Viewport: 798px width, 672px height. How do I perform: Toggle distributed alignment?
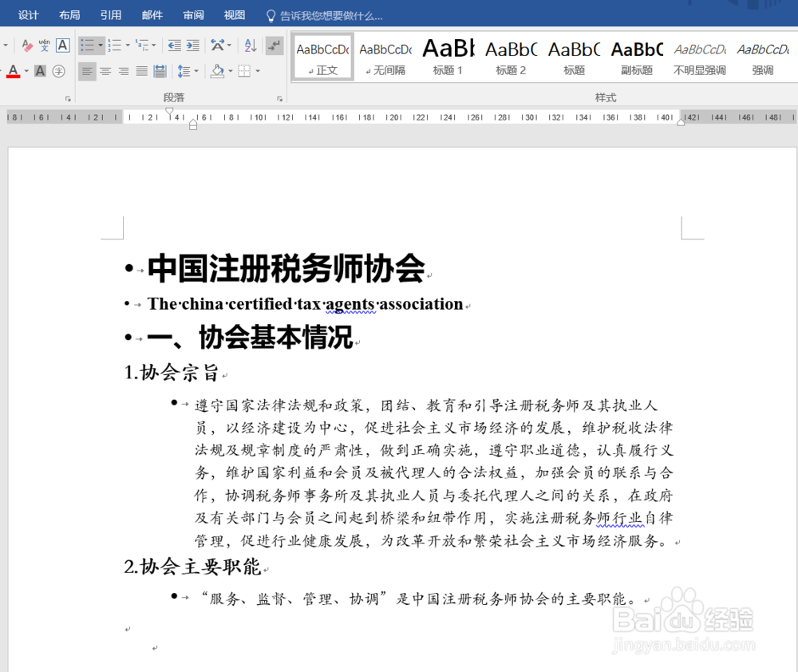click(160, 71)
